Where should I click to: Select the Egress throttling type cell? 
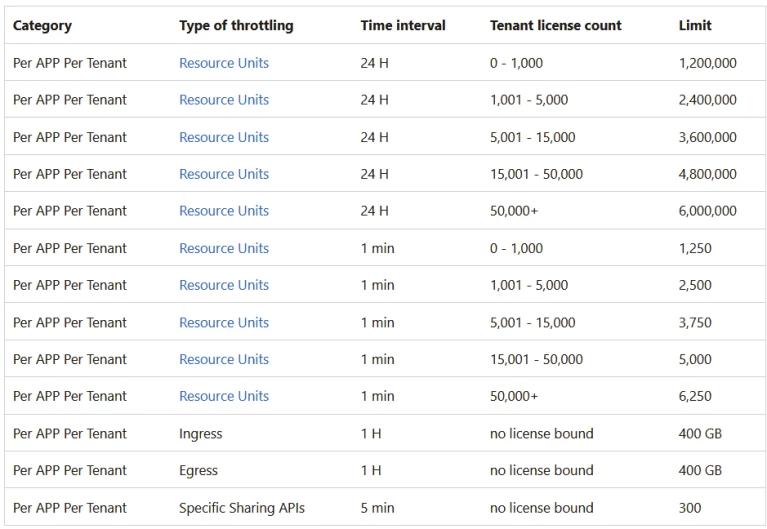[198, 471]
